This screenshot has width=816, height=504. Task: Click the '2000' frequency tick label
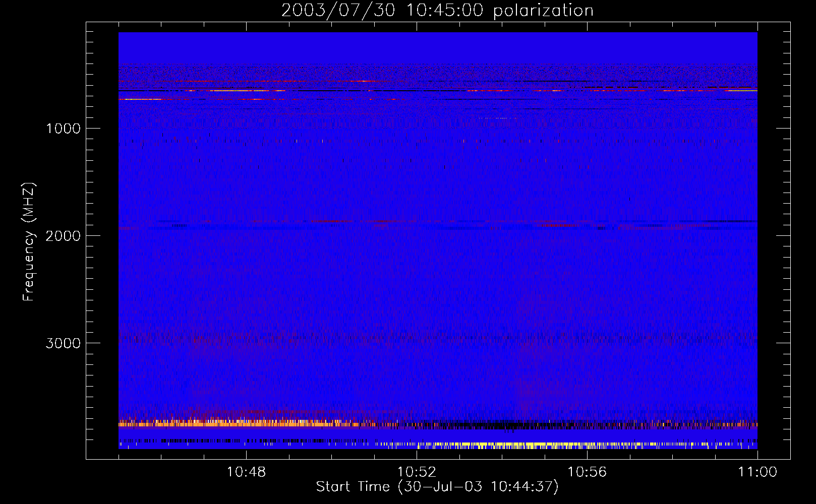pyautogui.click(x=63, y=236)
